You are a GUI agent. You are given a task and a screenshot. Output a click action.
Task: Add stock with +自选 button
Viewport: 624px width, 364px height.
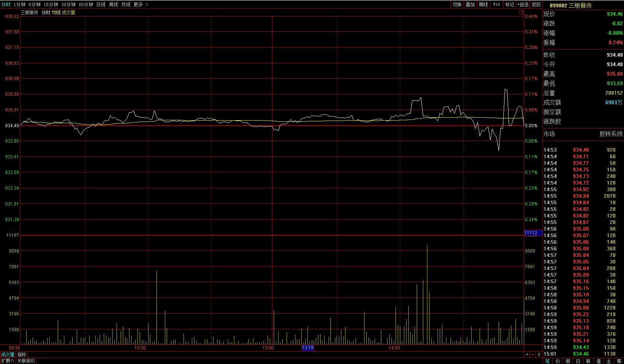point(523,4)
